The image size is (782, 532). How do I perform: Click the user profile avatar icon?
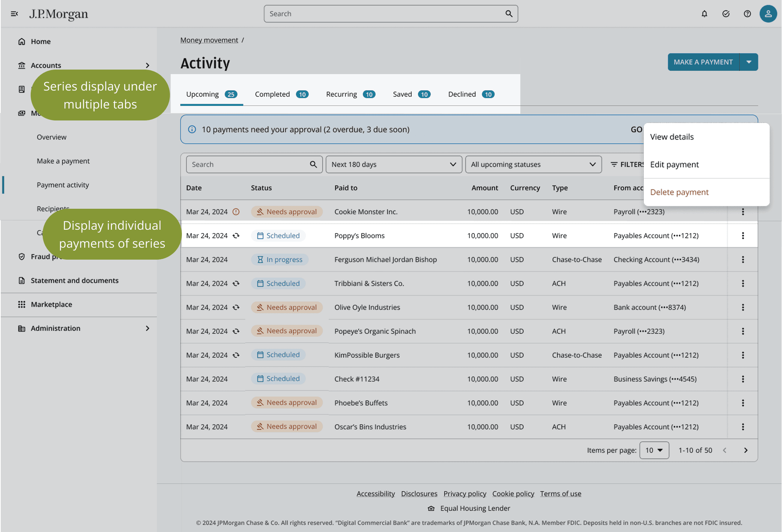[x=768, y=14]
